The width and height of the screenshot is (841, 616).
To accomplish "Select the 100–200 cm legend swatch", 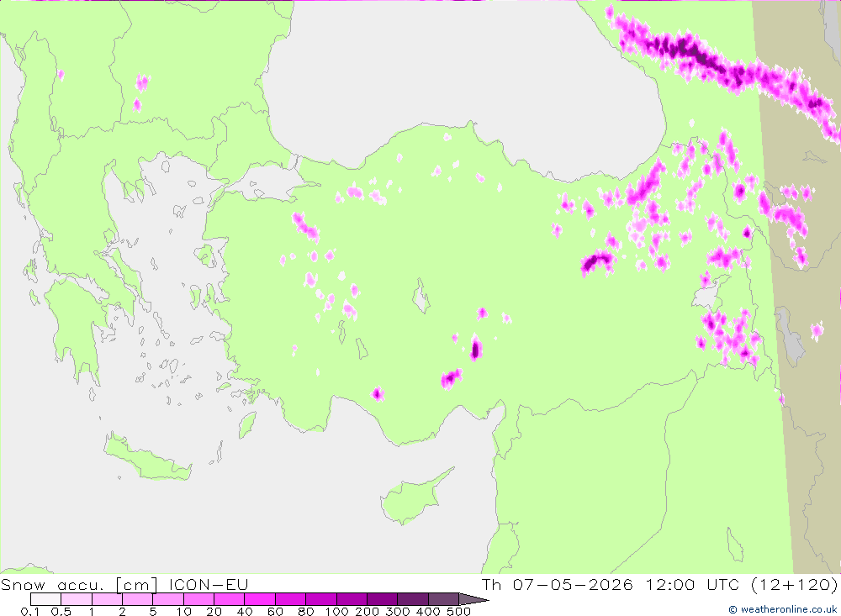I will [x=352, y=599].
